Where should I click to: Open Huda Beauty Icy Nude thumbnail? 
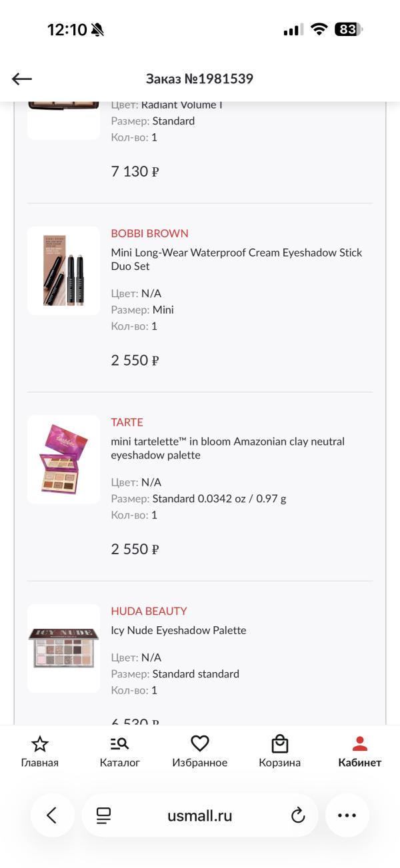click(64, 648)
